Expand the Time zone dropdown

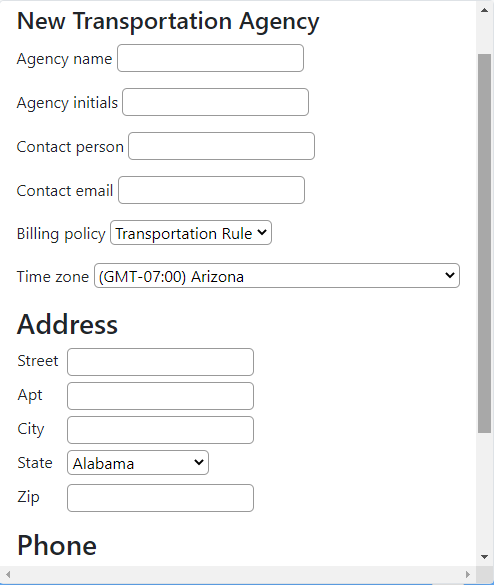(277, 276)
